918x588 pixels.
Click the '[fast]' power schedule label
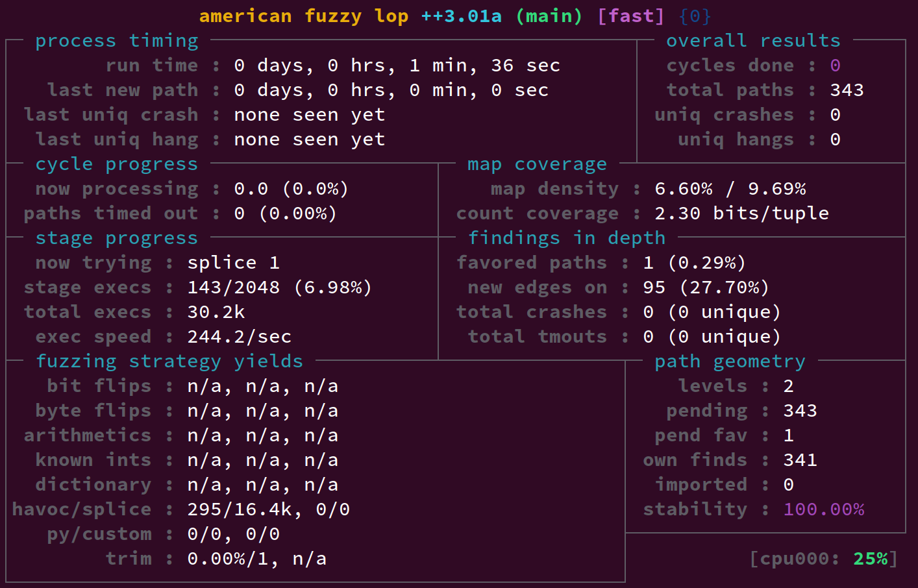pos(631,16)
